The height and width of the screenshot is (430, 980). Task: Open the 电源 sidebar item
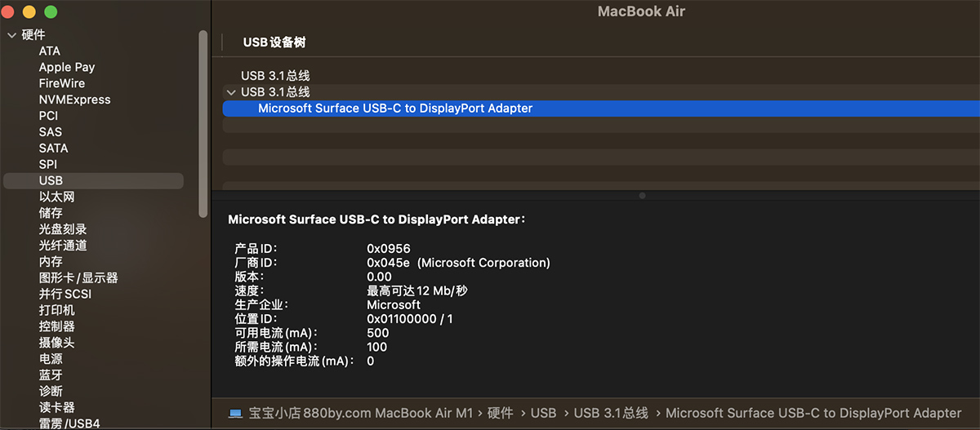(x=51, y=358)
